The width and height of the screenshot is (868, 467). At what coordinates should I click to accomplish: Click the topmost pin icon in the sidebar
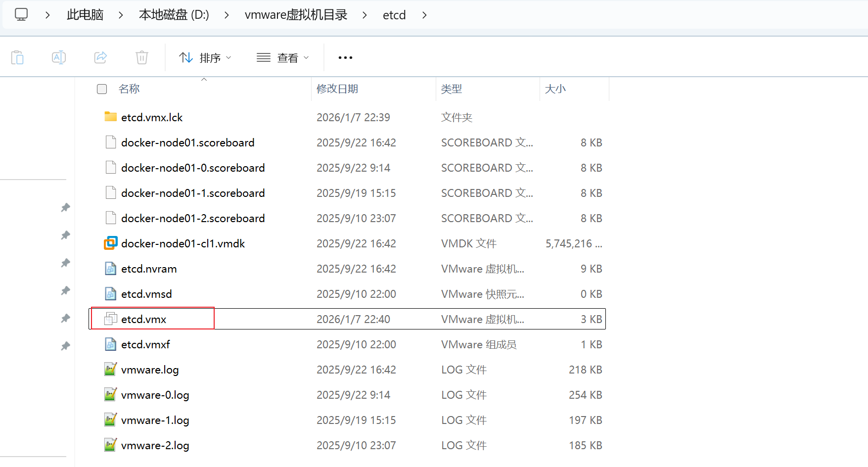65,207
